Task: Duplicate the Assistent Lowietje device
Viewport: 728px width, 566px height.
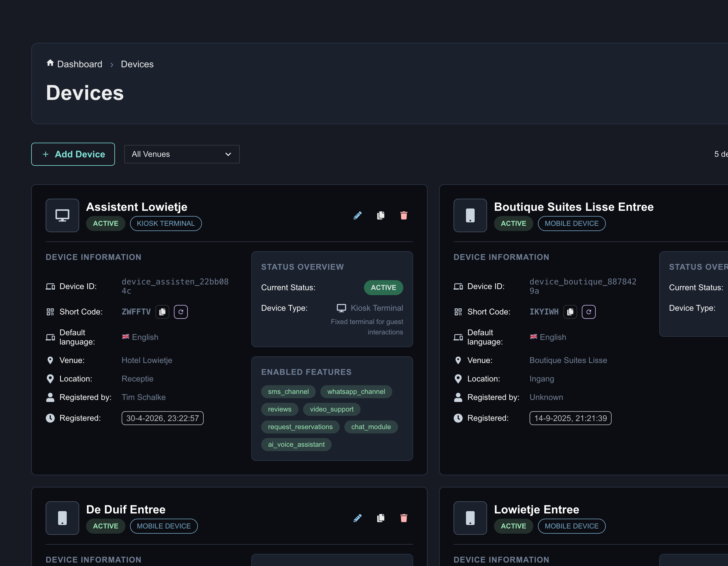Action: pos(381,215)
